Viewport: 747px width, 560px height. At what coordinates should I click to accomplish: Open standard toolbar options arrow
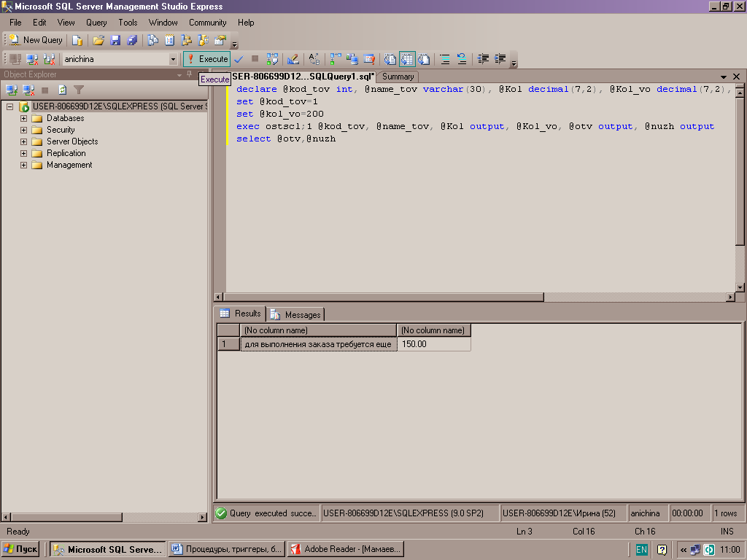(234, 43)
